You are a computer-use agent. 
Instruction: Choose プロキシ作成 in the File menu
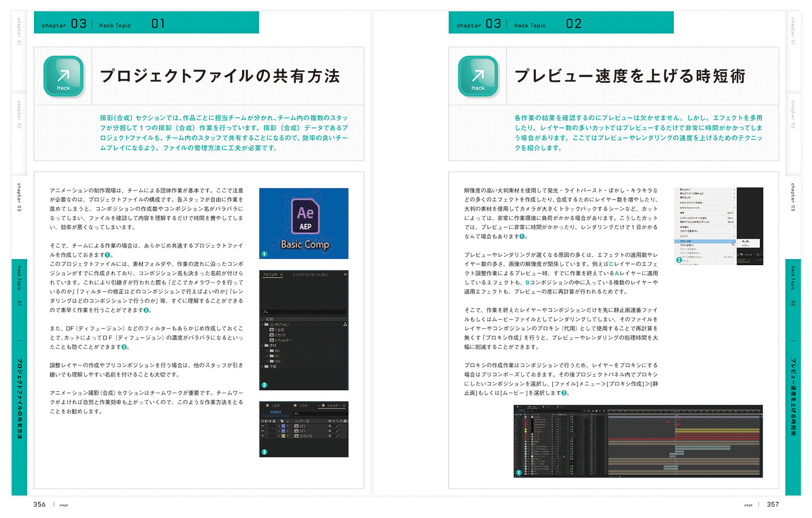coord(705,241)
